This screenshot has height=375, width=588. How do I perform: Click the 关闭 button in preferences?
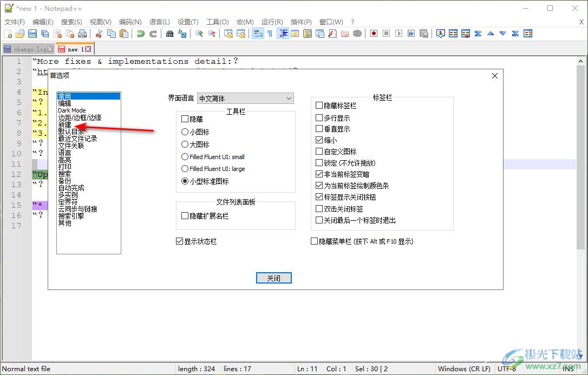pyautogui.click(x=274, y=278)
